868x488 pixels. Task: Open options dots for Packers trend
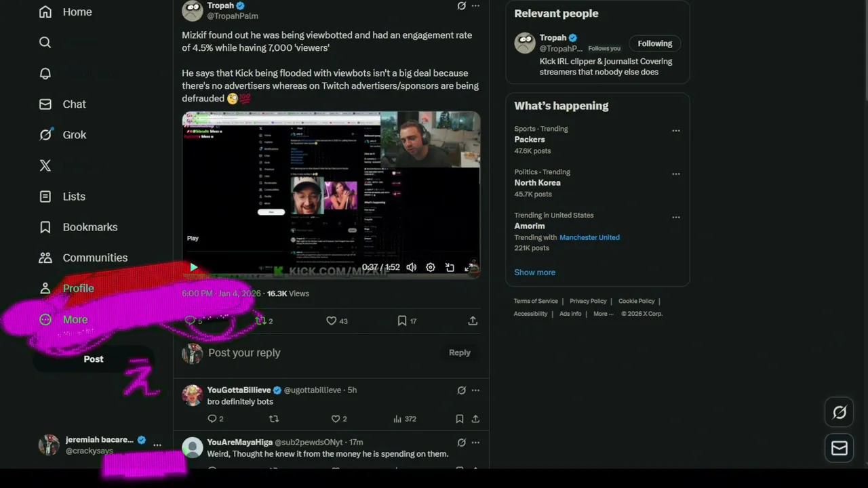point(676,131)
